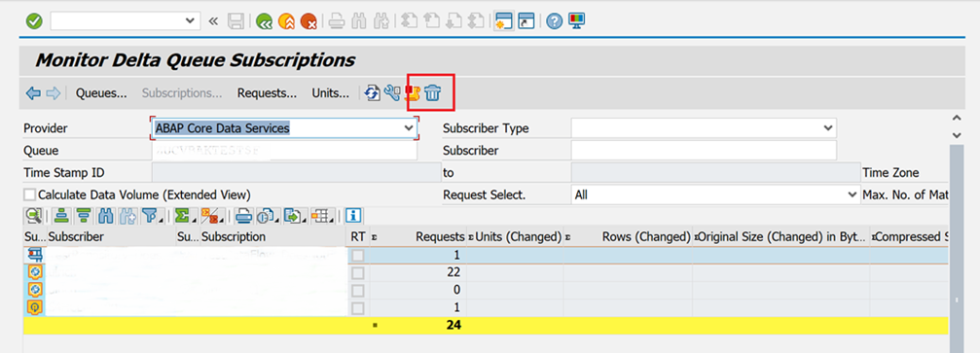The width and height of the screenshot is (980, 353).
Task: Click the Subscriber column header
Action: tap(111, 237)
